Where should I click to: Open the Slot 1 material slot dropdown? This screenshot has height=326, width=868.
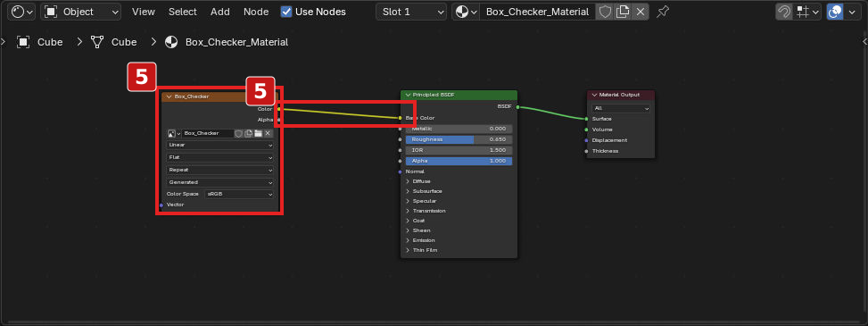pos(411,12)
